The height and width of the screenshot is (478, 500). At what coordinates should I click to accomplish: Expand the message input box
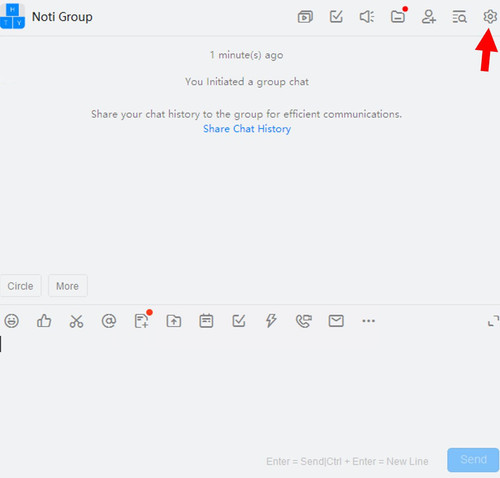click(x=493, y=321)
